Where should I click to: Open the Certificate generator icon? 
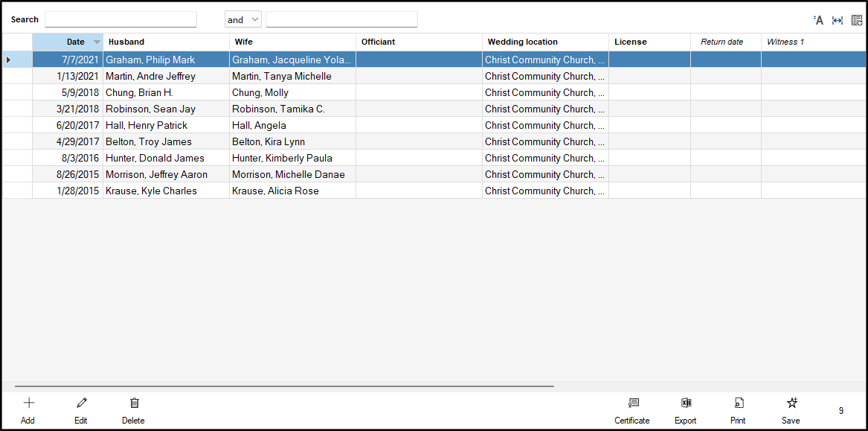coord(632,403)
